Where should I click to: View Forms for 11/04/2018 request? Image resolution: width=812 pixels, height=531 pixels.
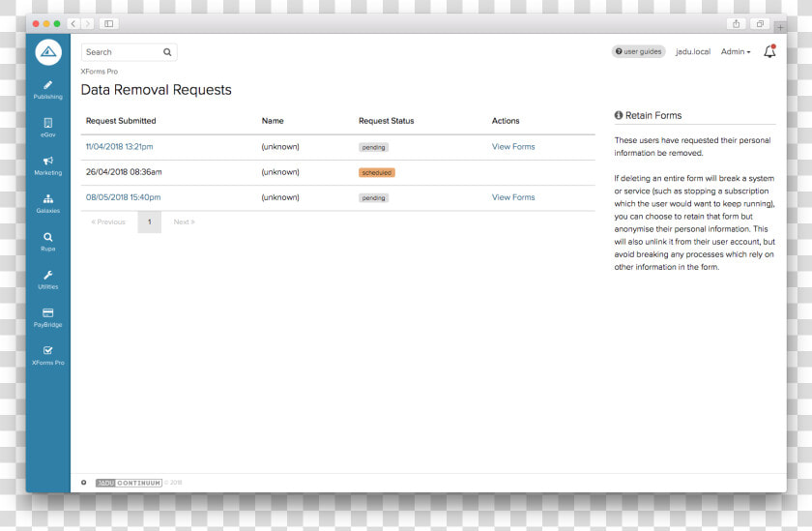513,147
